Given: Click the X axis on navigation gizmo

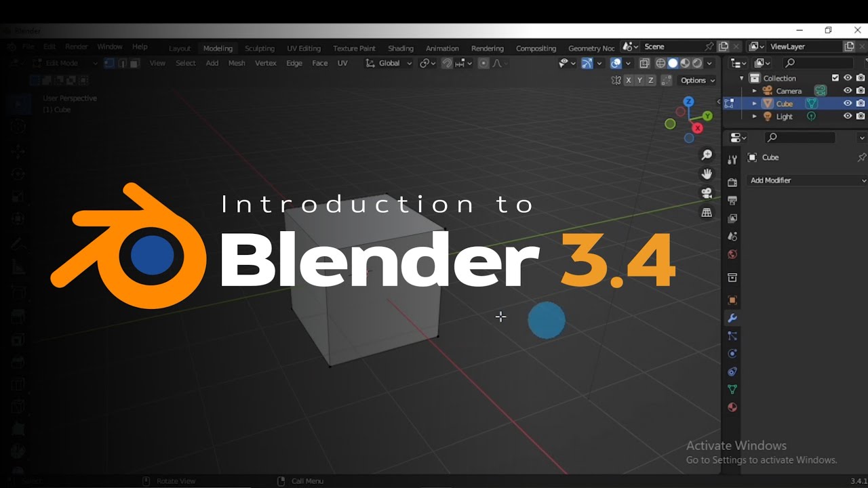Looking at the screenshot, I should (x=698, y=127).
